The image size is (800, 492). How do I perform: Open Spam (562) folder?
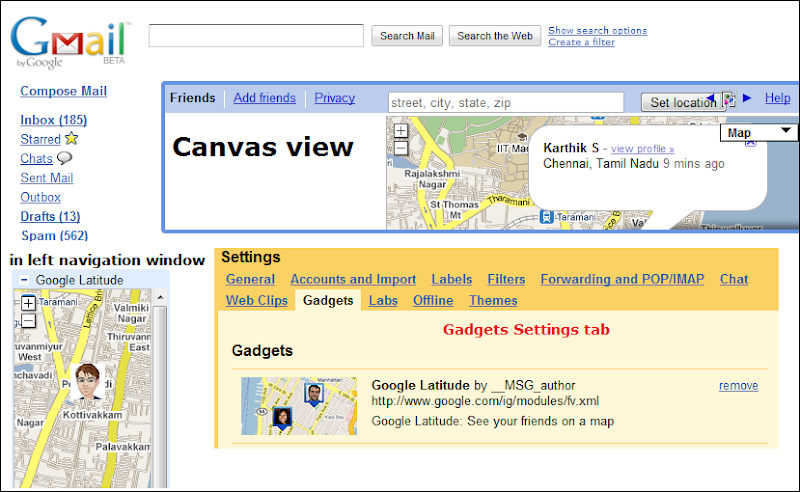(x=55, y=236)
